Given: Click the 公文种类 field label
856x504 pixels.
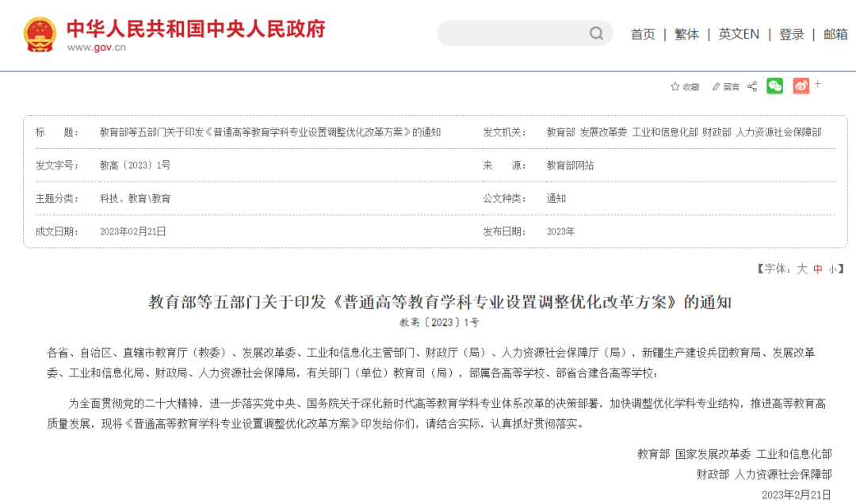Looking at the screenshot, I should point(504,199).
